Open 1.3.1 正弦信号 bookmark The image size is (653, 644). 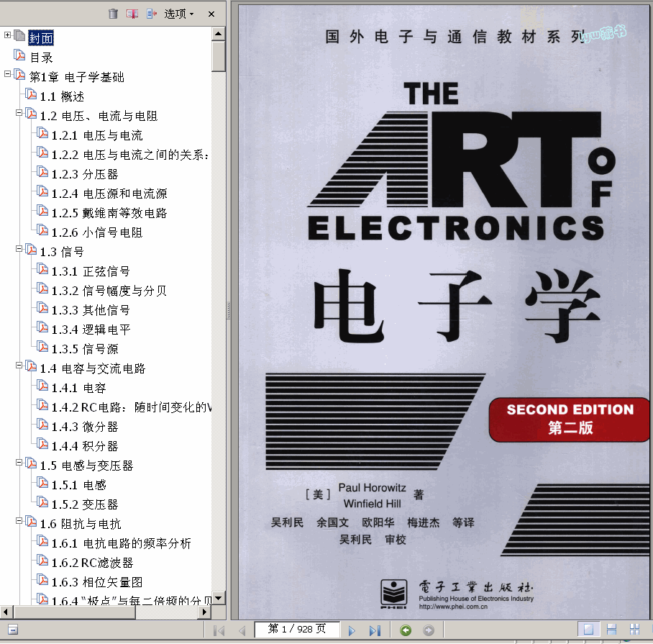tap(91, 271)
